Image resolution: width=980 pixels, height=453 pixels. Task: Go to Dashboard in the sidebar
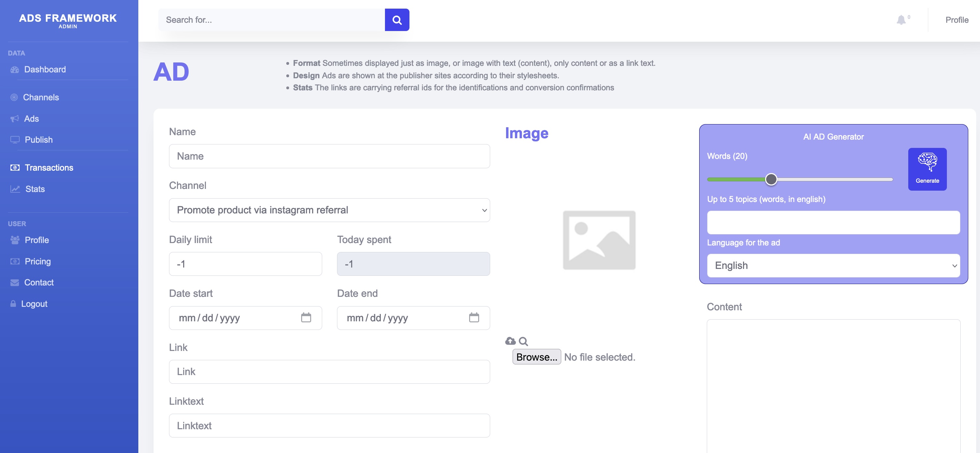(x=45, y=69)
